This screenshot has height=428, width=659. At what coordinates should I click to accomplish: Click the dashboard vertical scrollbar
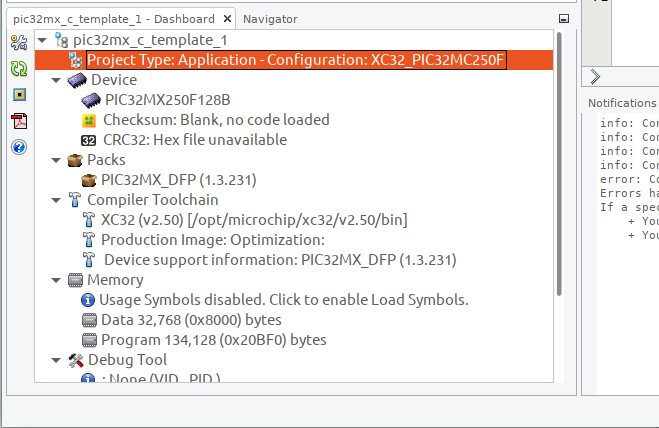pos(559,164)
